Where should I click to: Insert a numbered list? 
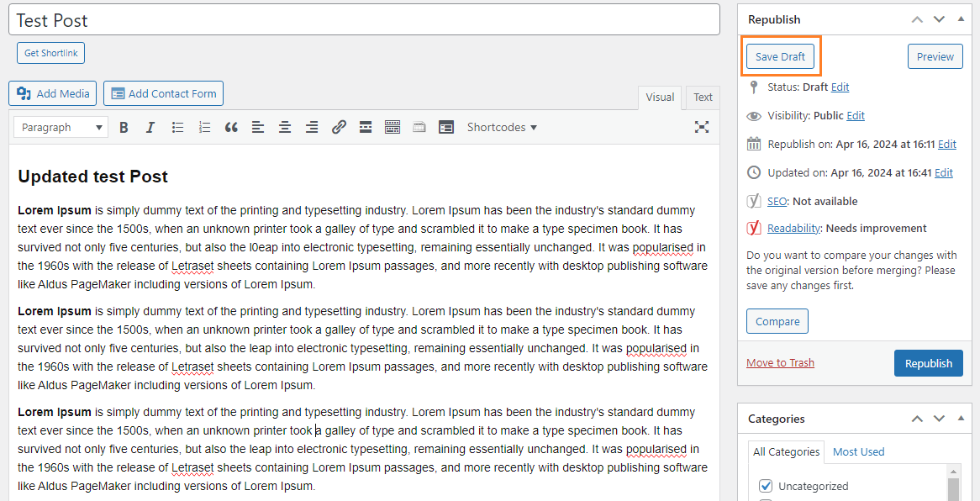click(x=204, y=128)
